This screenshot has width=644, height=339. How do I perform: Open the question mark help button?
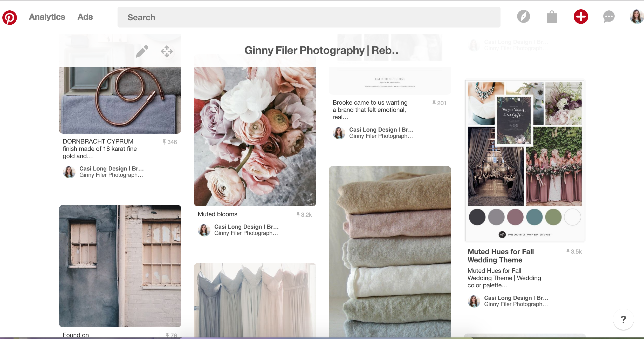click(x=623, y=320)
